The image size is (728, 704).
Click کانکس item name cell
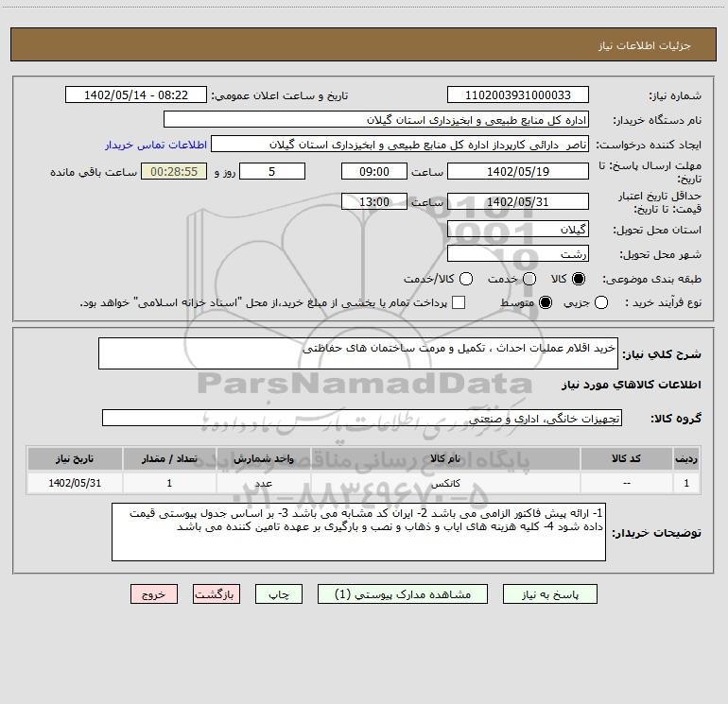pyautogui.click(x=445, y=483)
